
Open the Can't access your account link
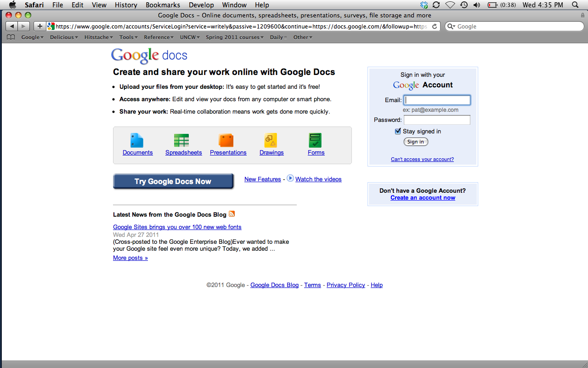(x=422, y=159)
